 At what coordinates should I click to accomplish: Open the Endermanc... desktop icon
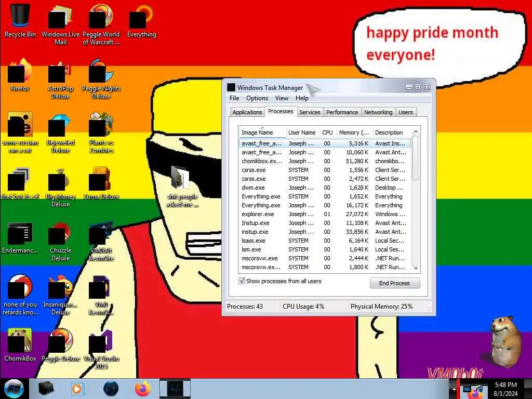(x=20, y=237)
